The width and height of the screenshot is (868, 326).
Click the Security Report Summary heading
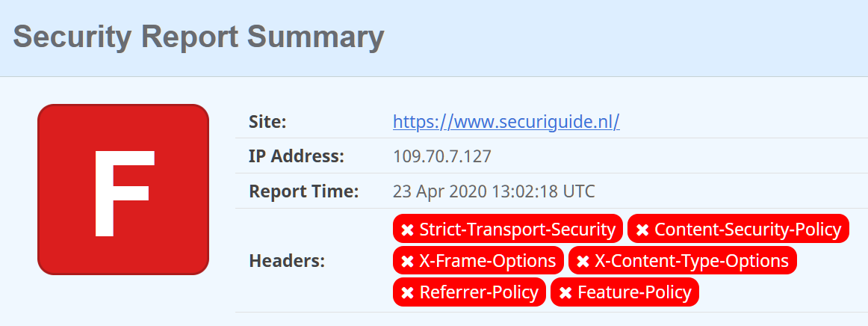[x=198, y=37]
